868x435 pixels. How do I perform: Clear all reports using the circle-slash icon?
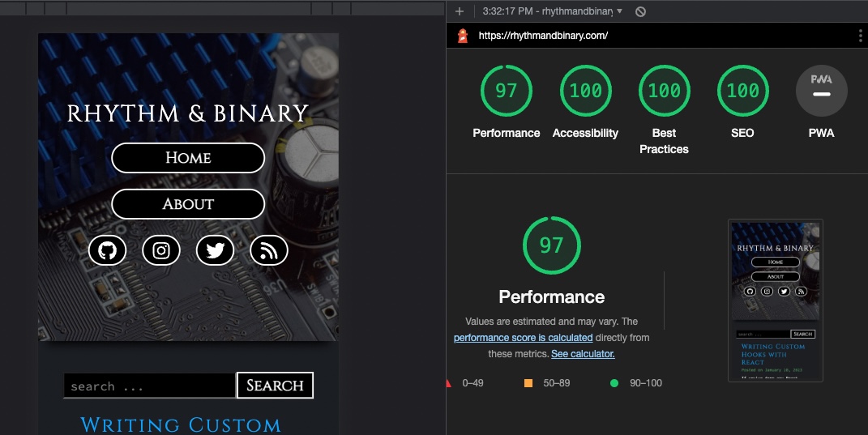click(x=640, y=11)
